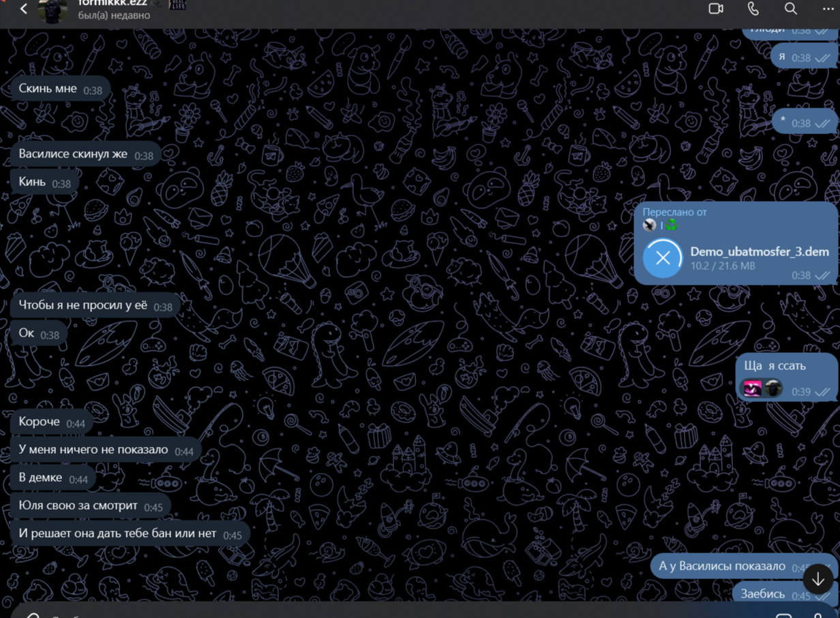This screenshot has width=840, height=618.
Task: Select the sent message "А у Василисы показало"
Action: (x=721, y=566)
